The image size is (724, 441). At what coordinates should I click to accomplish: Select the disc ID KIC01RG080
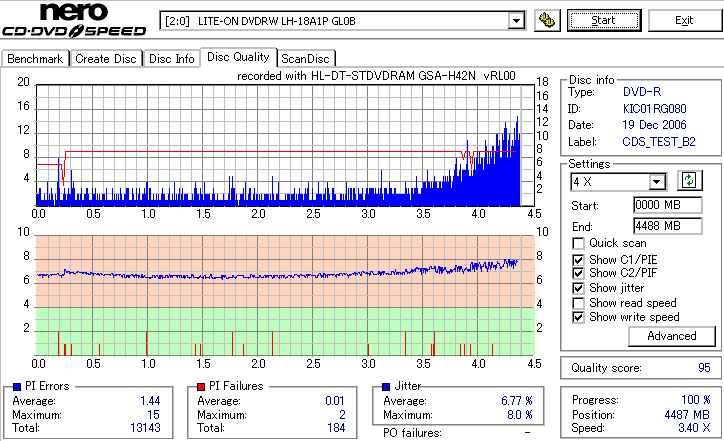click(655, 109)
